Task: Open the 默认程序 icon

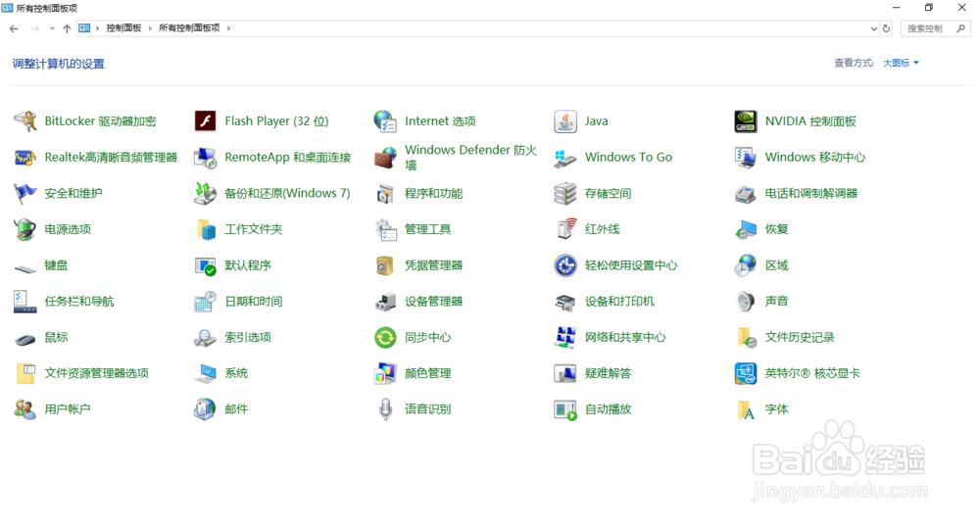Action: click(x=205, y=265)
